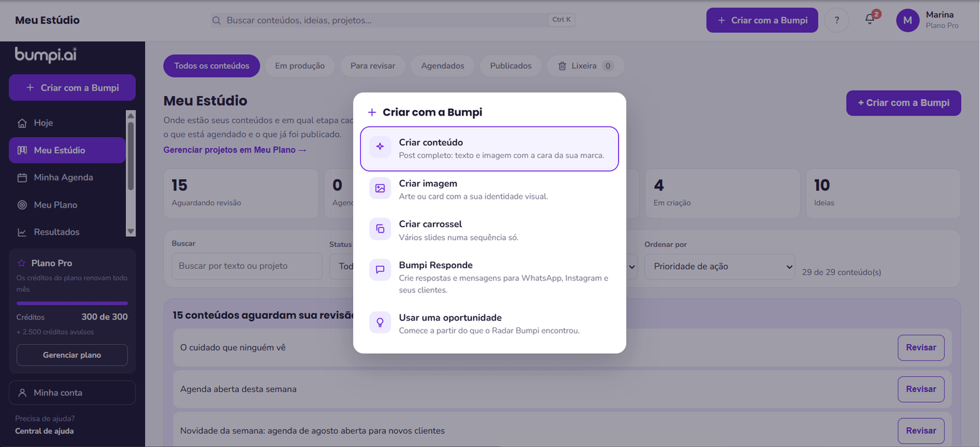The height and width of the screenshot is (447, 980).
Task: Click the Criar imagem picture icon
Action: click(380, 188)
